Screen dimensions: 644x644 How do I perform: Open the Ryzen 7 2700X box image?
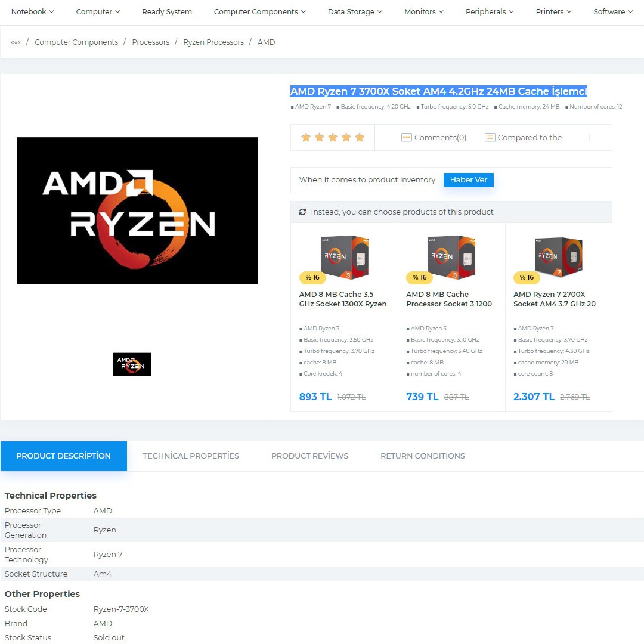559,257
